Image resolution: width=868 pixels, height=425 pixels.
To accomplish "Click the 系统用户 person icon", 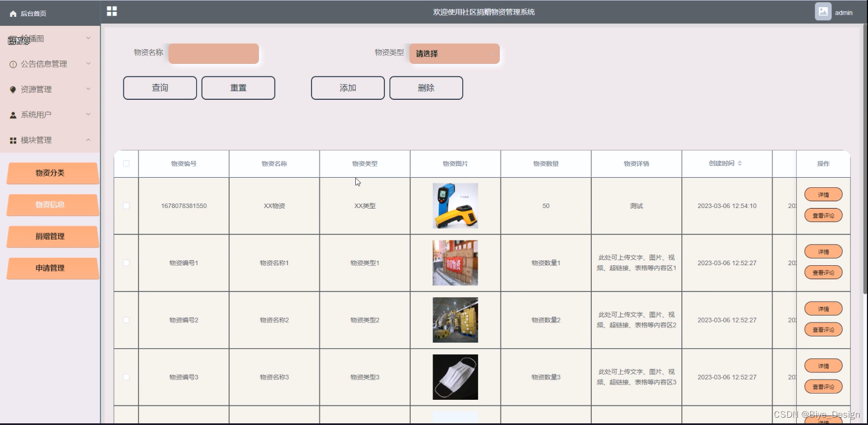I will pyautogui.click(x=13, y=115).
